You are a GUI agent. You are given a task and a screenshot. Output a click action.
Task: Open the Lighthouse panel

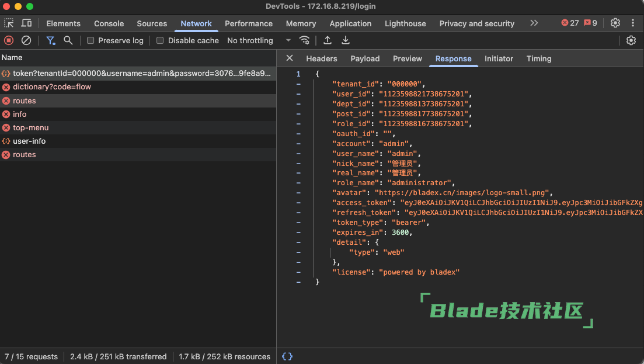(x=405, y=23)
